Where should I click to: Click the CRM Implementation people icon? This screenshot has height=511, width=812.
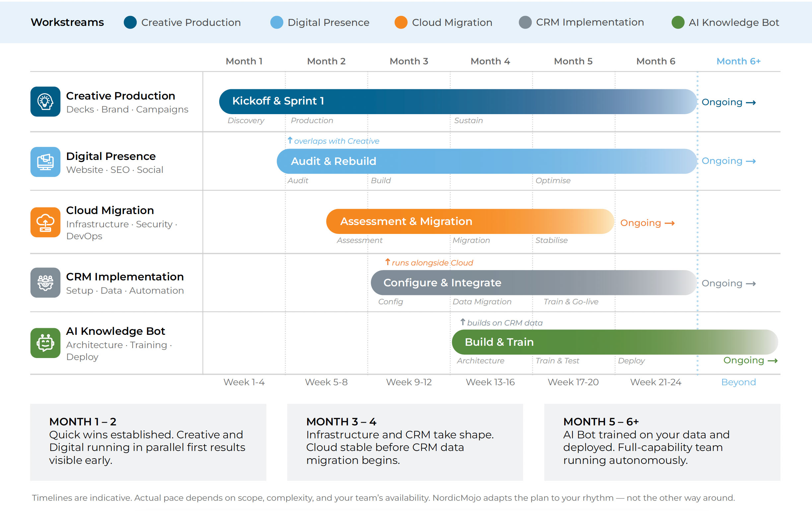point(45,282)
